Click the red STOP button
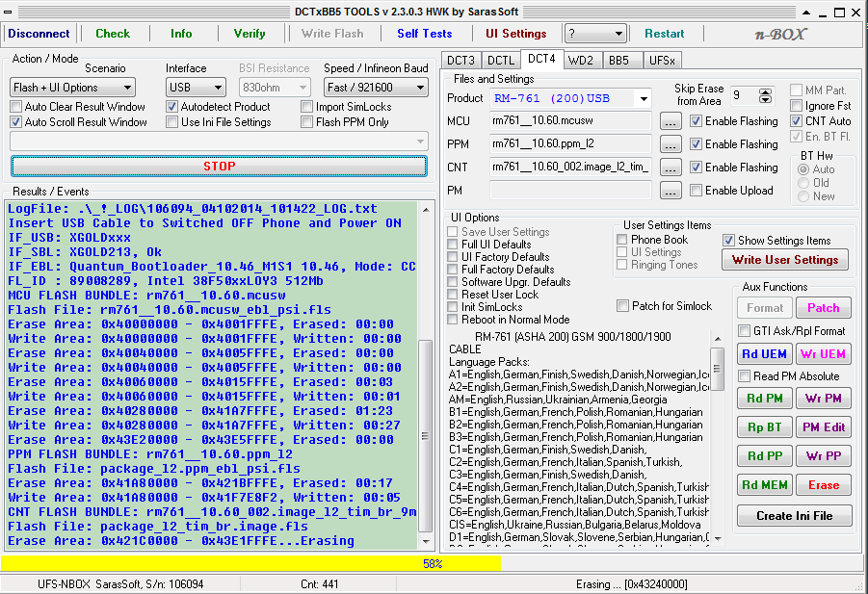868x594 pixels. tap(220, 167)
